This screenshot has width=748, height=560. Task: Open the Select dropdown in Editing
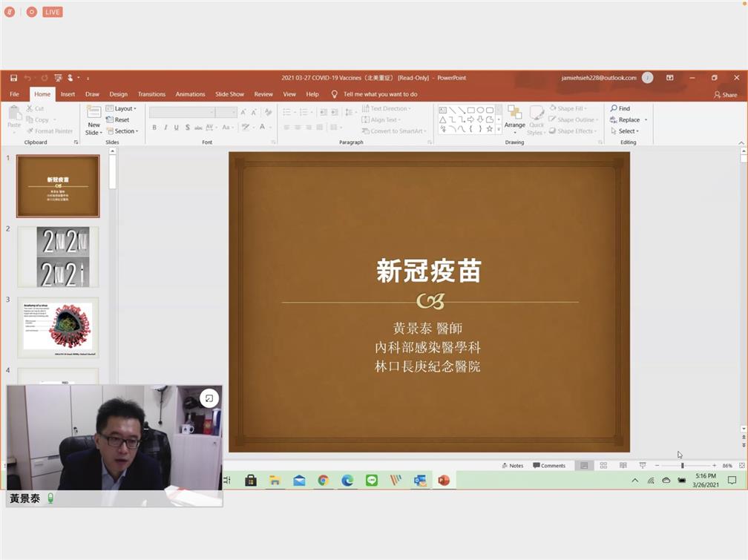pyautogui.click(x=625, y=131)
